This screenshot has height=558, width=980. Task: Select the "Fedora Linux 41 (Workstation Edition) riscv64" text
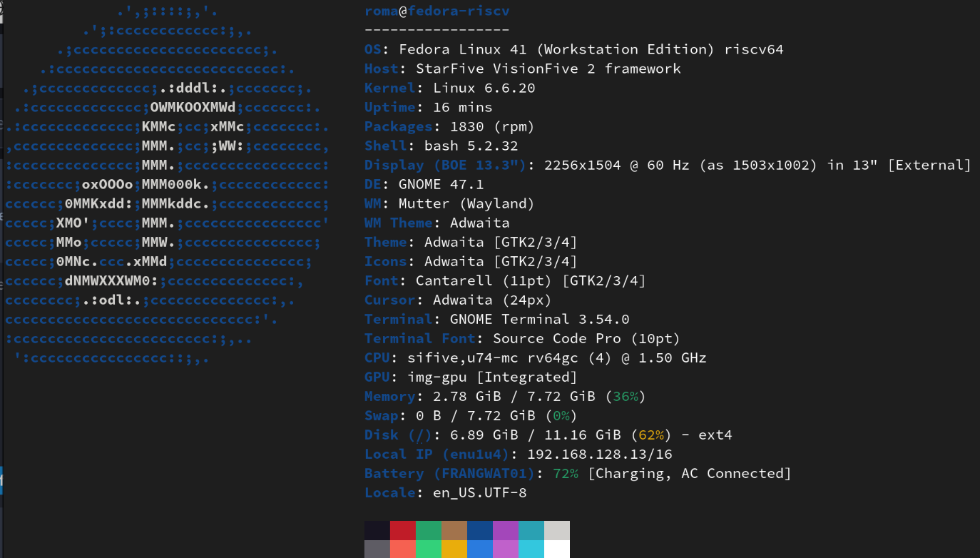(591, 49)
